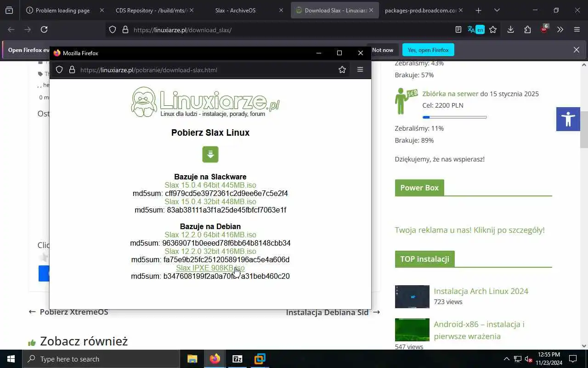The width and height of the screenshot is (588, 368).
Task: Open hamburger menu in popup Firefox window
Action: pos(360,69)
